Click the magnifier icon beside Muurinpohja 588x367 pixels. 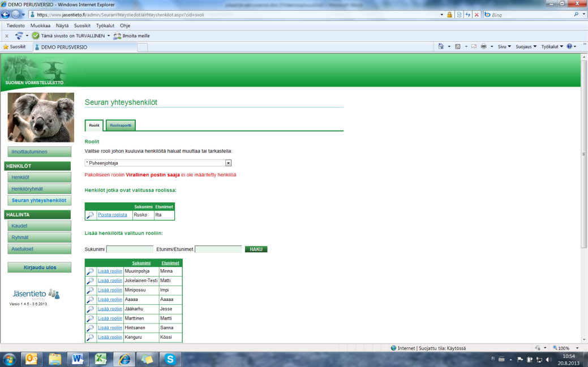[x=90, y=271]
